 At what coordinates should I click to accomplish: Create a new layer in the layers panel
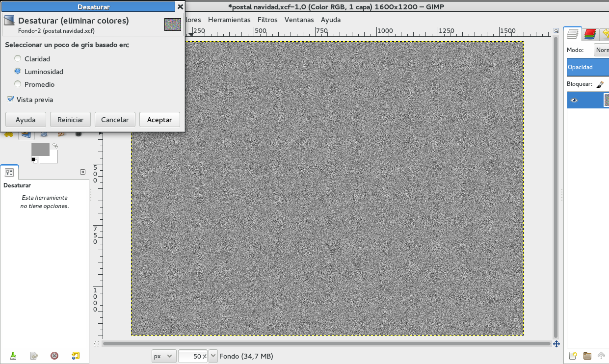click(x=572, y=356)
